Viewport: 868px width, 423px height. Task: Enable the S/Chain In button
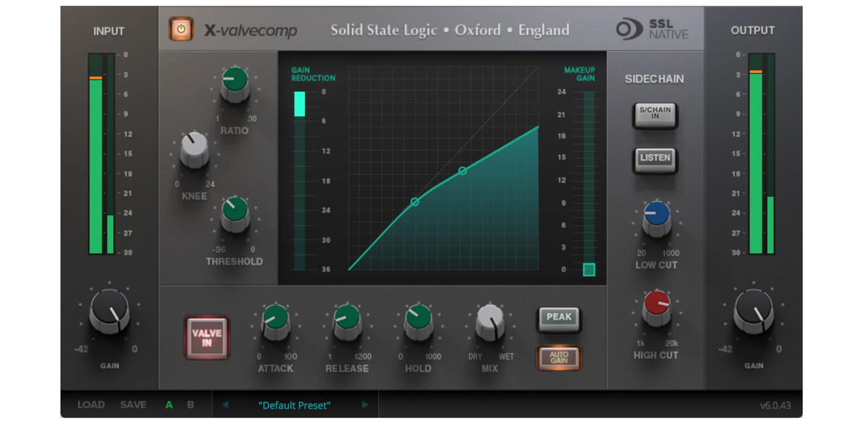coord(655,114)
